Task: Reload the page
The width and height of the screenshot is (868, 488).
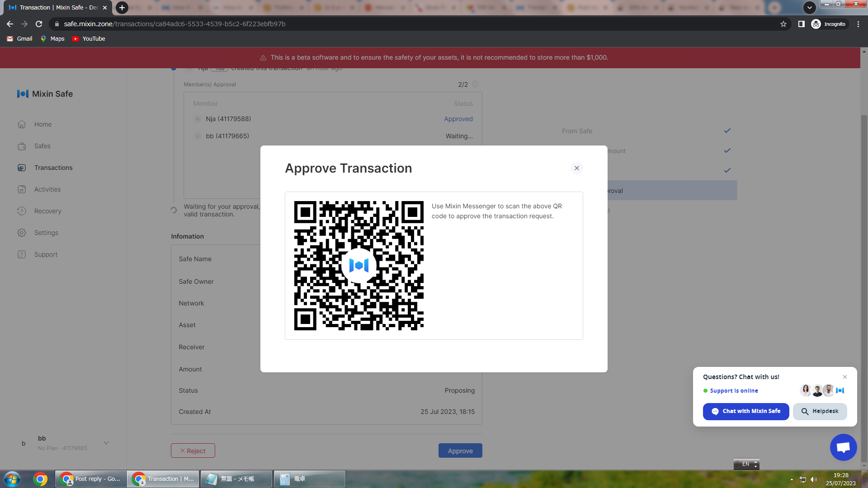Action: (x=39, y=24)
